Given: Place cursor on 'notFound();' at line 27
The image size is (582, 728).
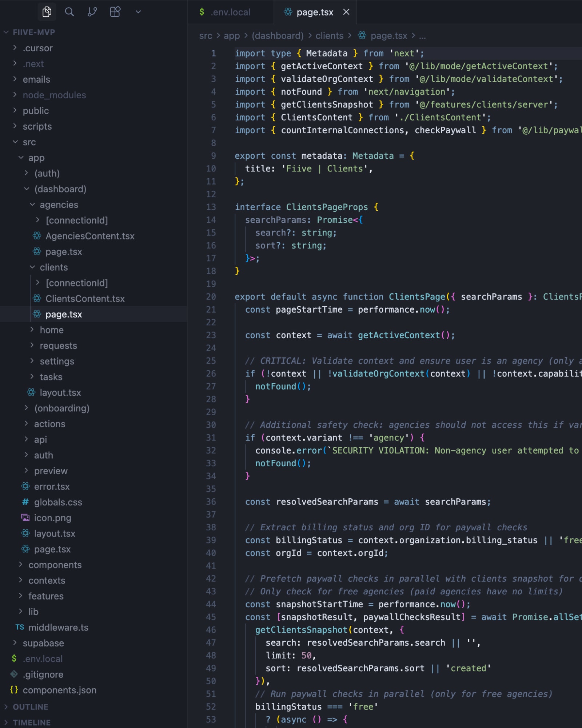Looking at the screenshot, I should click(x=283, y=386).
